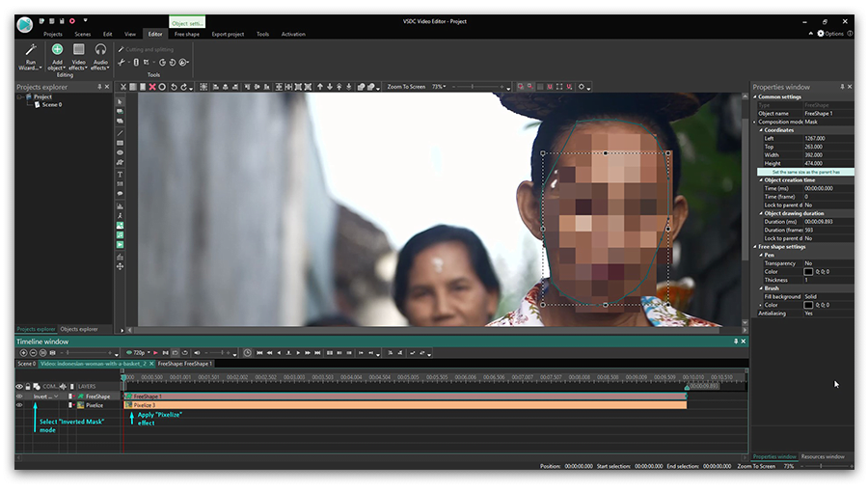Pin the Properties window panel
This screenshot has height=492, width=868.
(842, 87)
